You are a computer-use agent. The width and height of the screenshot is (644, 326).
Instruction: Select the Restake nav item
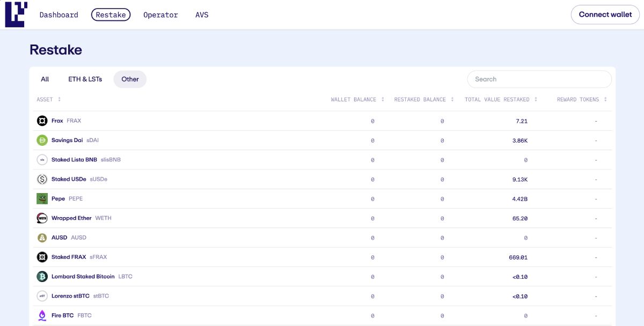click(111, 15)
